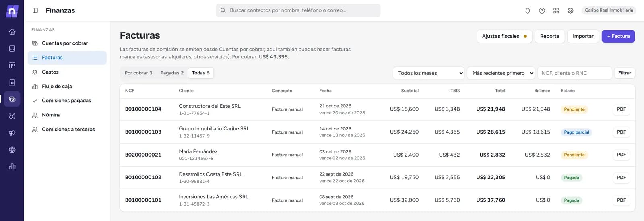Open notifications bell icon
The height and width of the screenshot is (221, 644).
point(528,11)
